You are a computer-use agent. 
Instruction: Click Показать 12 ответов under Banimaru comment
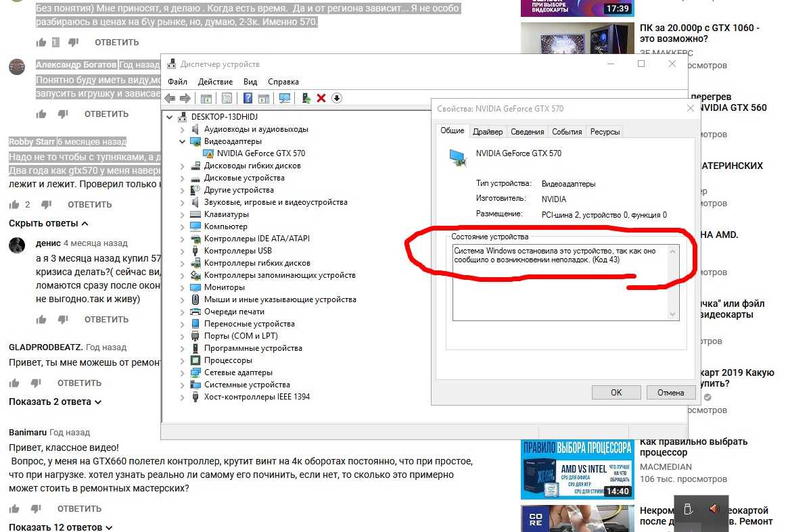tap(60, 527)
